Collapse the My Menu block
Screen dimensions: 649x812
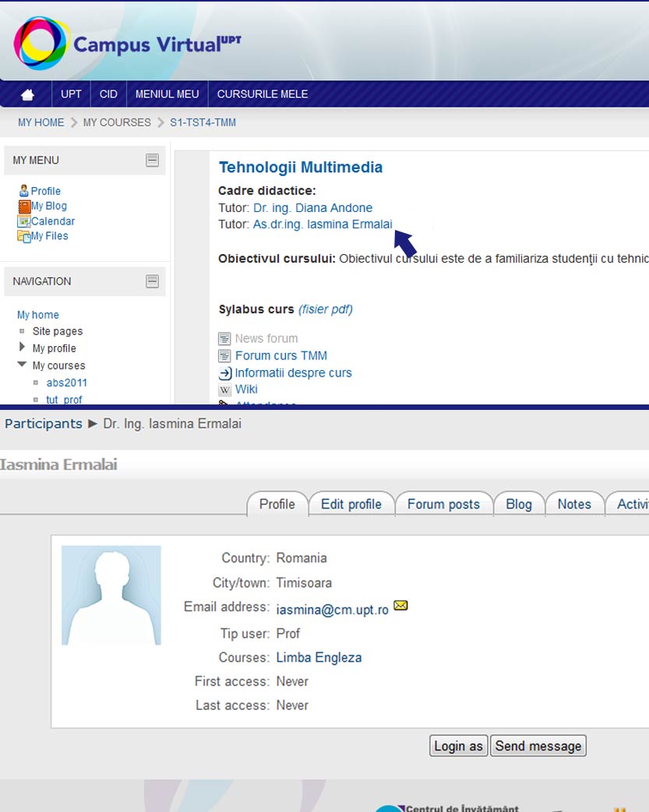pos(152,161)
